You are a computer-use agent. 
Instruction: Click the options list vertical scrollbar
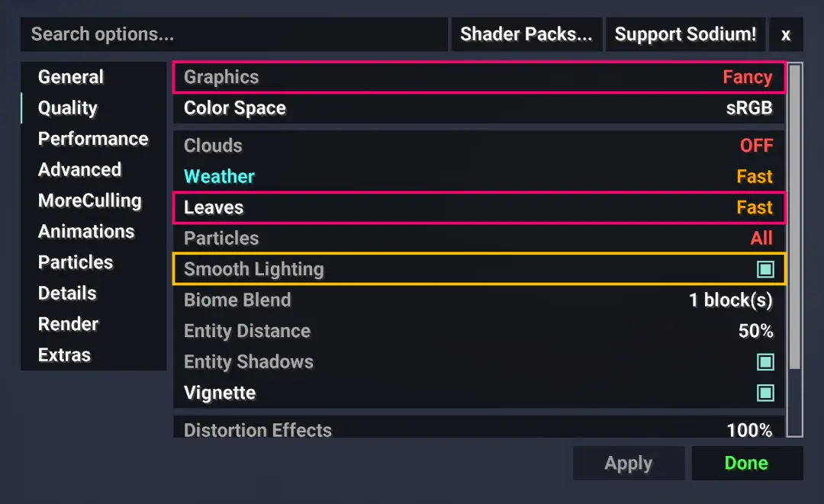(x=794, y=217)
